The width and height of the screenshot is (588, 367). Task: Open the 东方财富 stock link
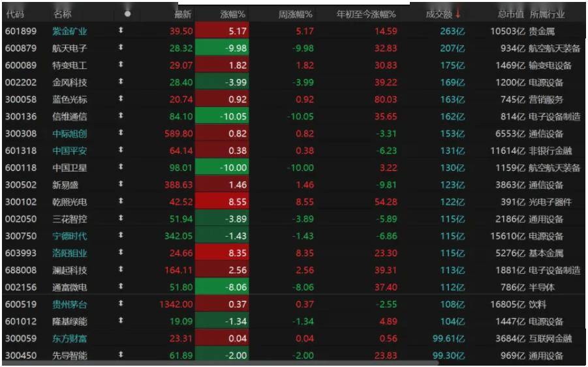click(69, 338)
